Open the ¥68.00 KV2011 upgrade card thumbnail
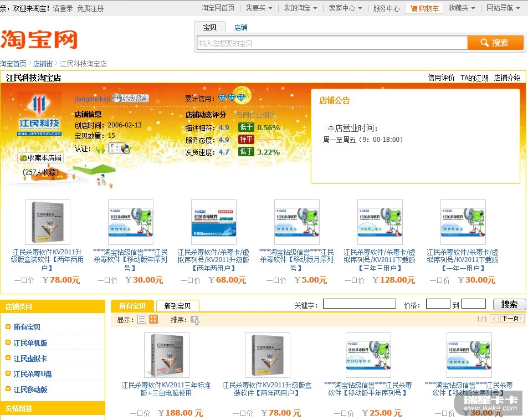528x420 pixels. 214,222
